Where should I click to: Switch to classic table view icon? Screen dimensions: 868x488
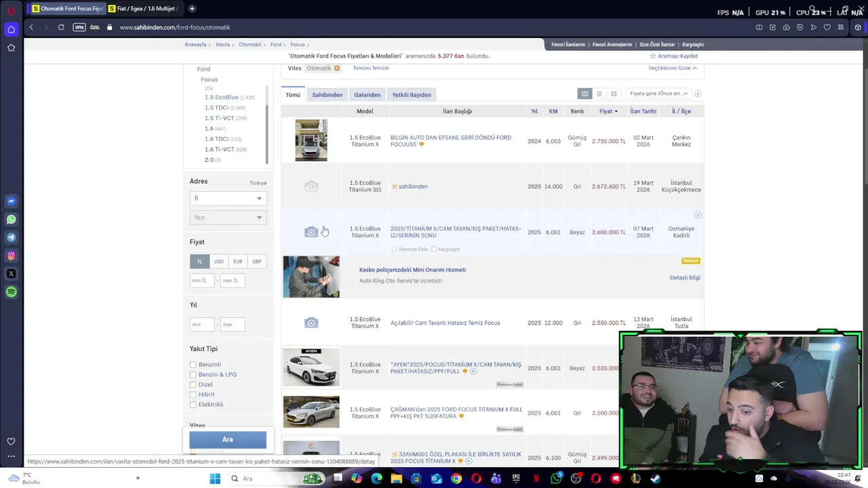[585, 94]
